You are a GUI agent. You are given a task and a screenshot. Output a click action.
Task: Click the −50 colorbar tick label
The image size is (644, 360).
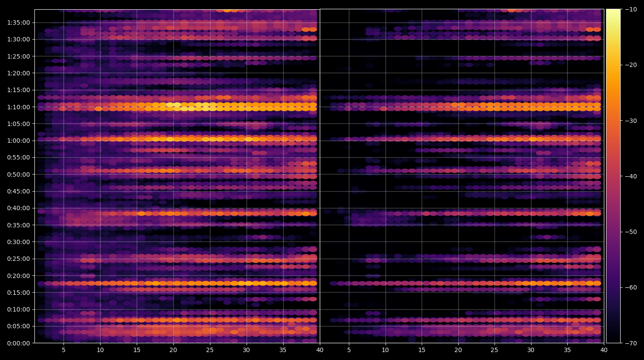630,232
